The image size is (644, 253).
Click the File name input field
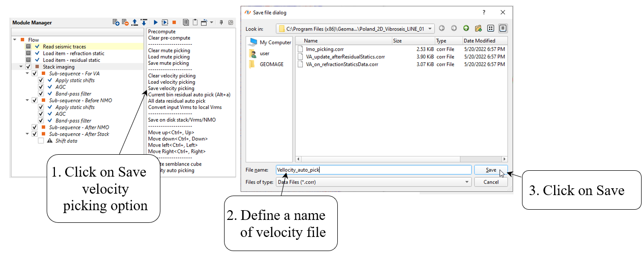pyautogui.click(x=373, y=170)
